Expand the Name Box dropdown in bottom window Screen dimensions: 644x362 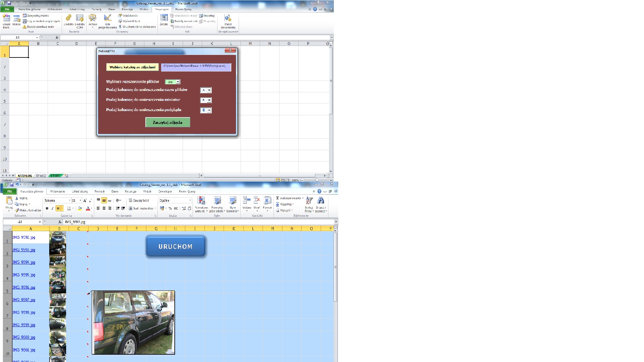coord(40,222)
